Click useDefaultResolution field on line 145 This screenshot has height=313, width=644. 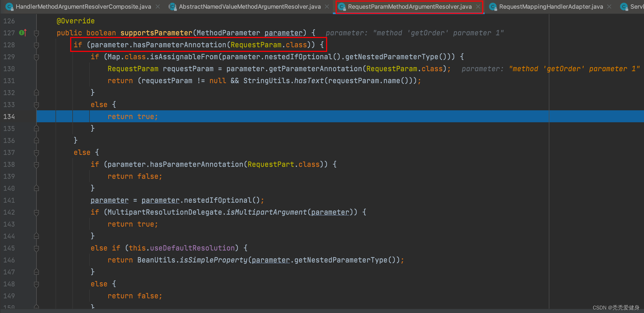(192, 248)
